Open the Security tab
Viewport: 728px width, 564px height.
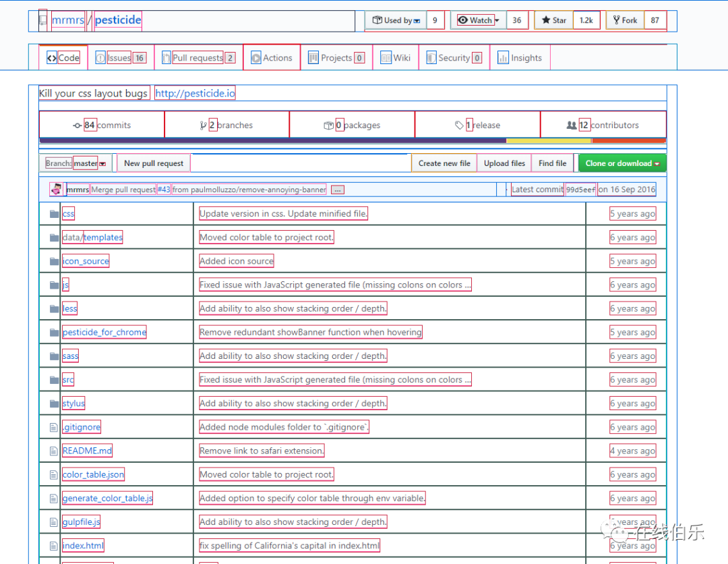454,57
